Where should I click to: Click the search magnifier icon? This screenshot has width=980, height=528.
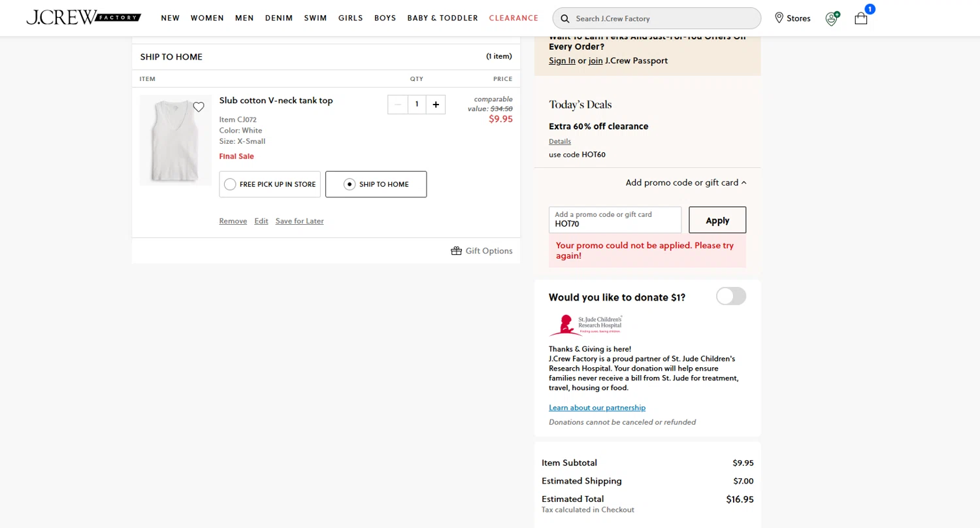[x=566, y=18]
